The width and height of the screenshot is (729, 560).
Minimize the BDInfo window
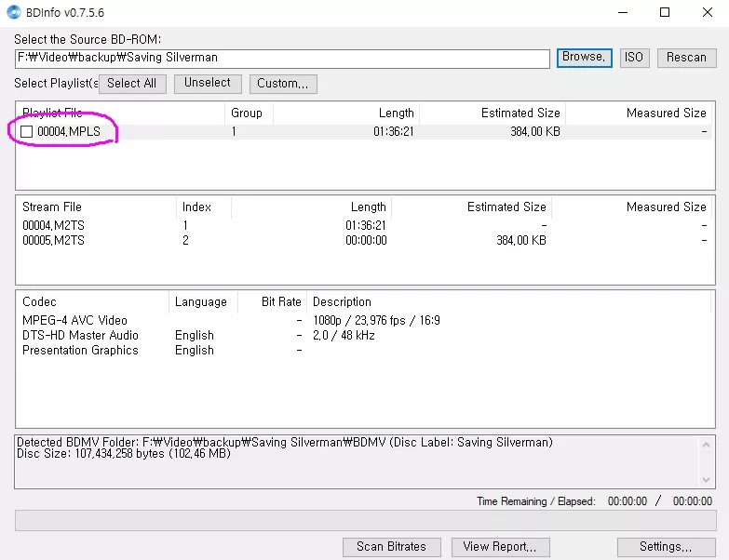623,12
